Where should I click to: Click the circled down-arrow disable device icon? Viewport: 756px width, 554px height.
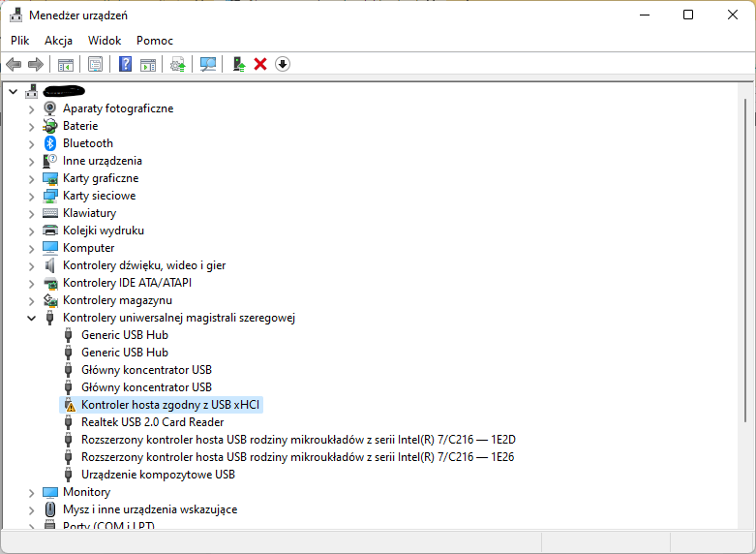pyautogui.click(x=283, y=64)
